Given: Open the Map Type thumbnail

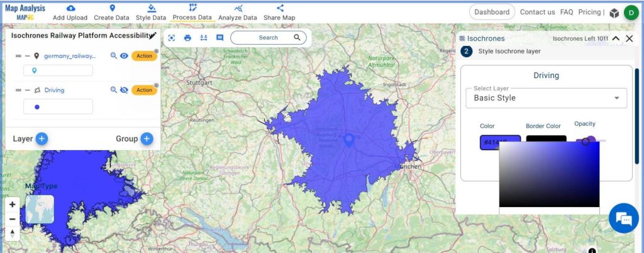Looking at the screenshot, I should [40, 209].
